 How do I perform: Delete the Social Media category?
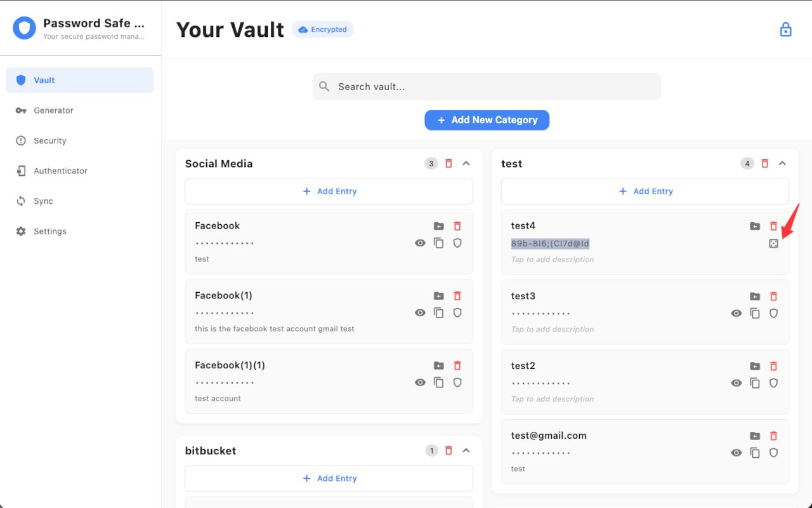point(449,163)
